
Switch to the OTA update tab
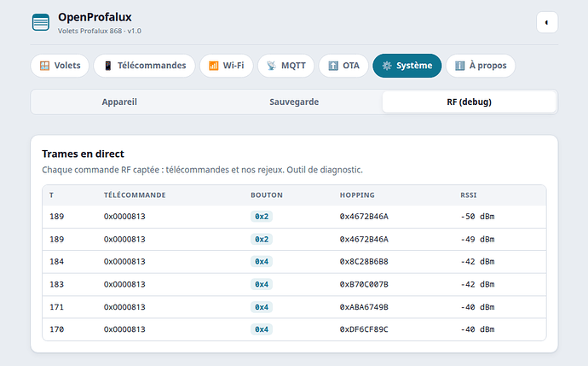pos(343,66)
